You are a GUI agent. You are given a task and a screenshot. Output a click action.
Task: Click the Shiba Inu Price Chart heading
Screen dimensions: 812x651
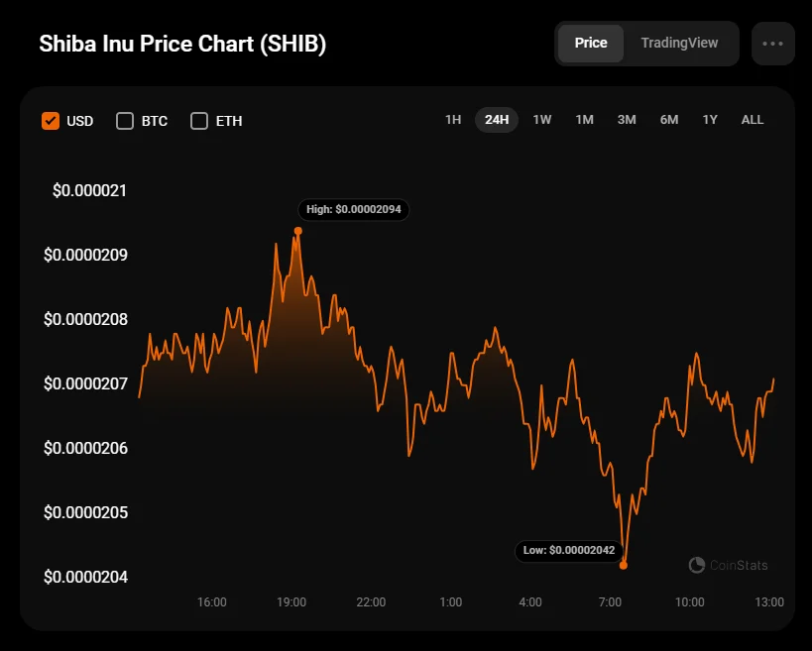pos(182,45)
